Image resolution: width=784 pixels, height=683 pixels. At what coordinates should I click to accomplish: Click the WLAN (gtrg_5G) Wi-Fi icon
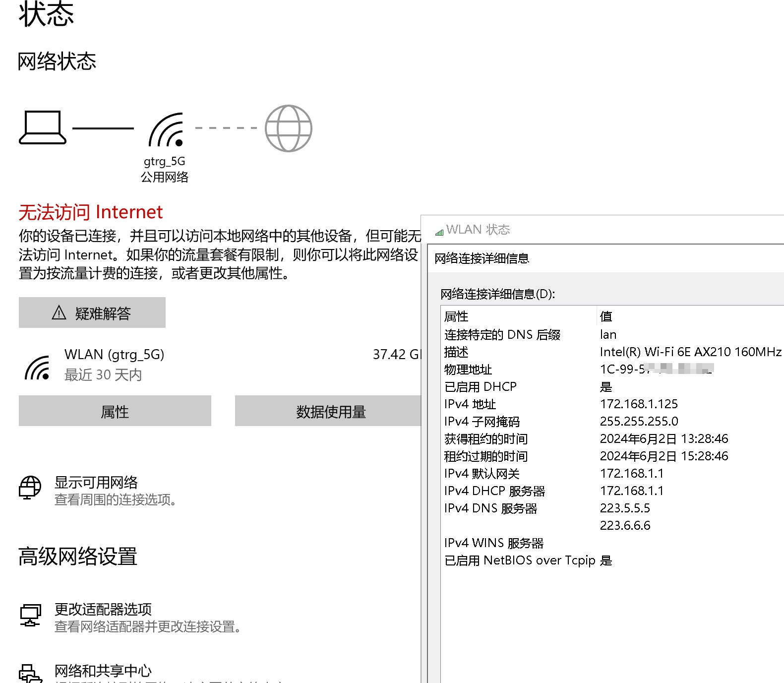(37, 368)
